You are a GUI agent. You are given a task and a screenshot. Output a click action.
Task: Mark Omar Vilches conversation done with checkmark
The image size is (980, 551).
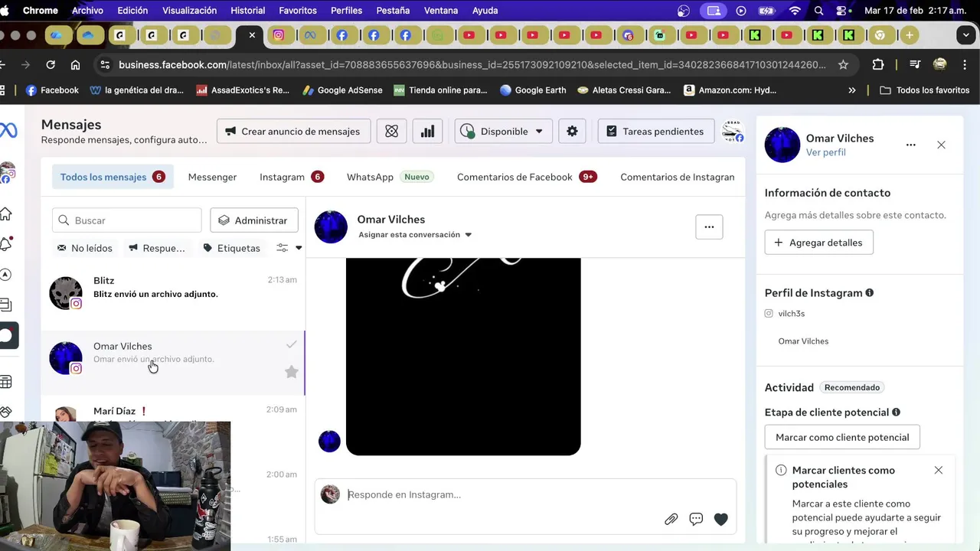[291, 345]
